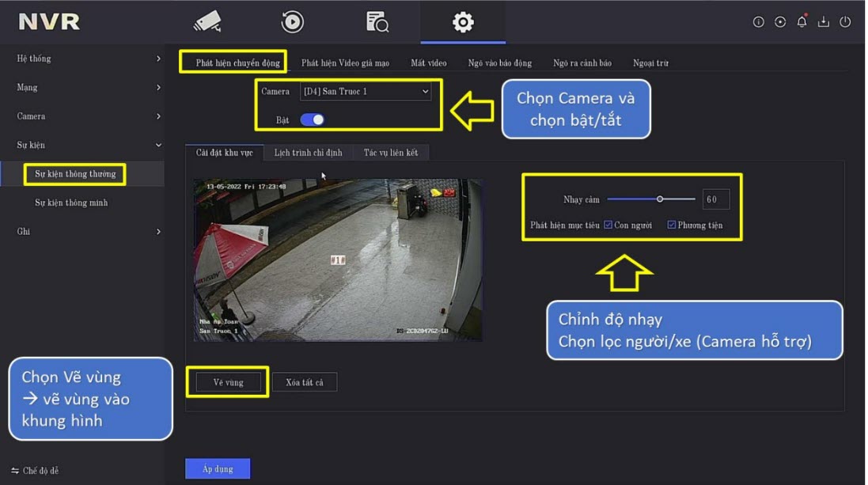Uncheck the Phương tiện checkbox

[x=672, y=225]
